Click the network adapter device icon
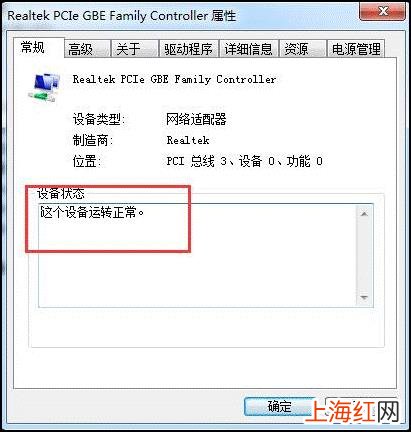Screen dimensions: 411x432 click(45, 87)
